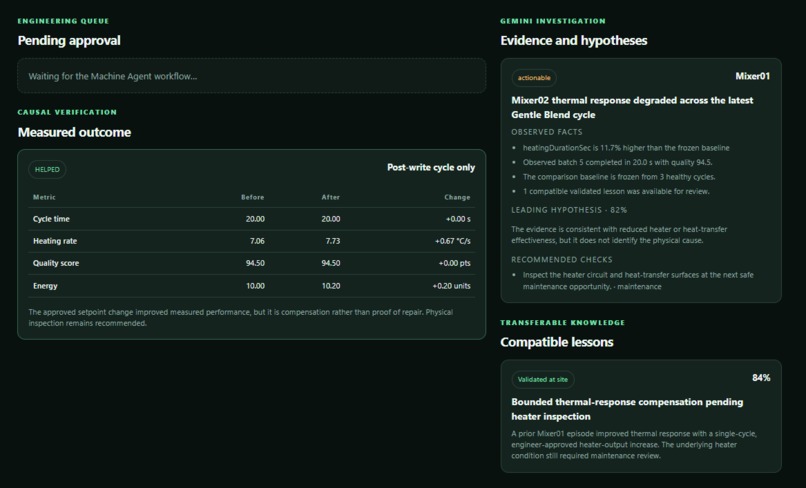
Task: Click the Quality score Before value 94.50
Action: 255,263
